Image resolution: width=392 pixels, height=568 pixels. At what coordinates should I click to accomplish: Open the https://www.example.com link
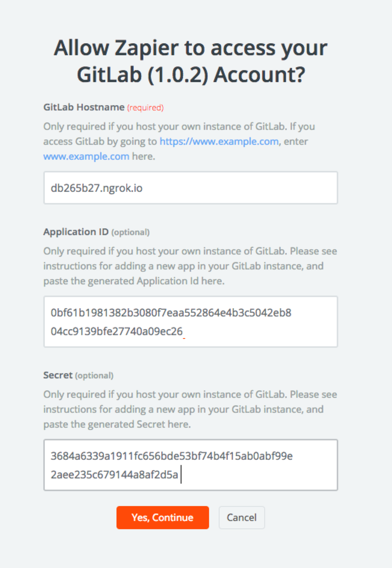[x=219, y=142]
